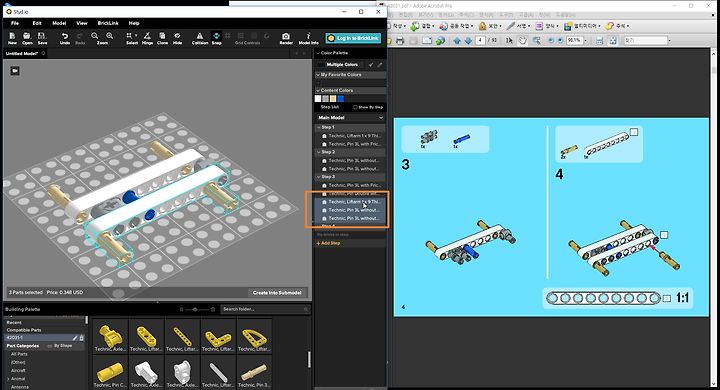Select the blue content color swatch

340,98
